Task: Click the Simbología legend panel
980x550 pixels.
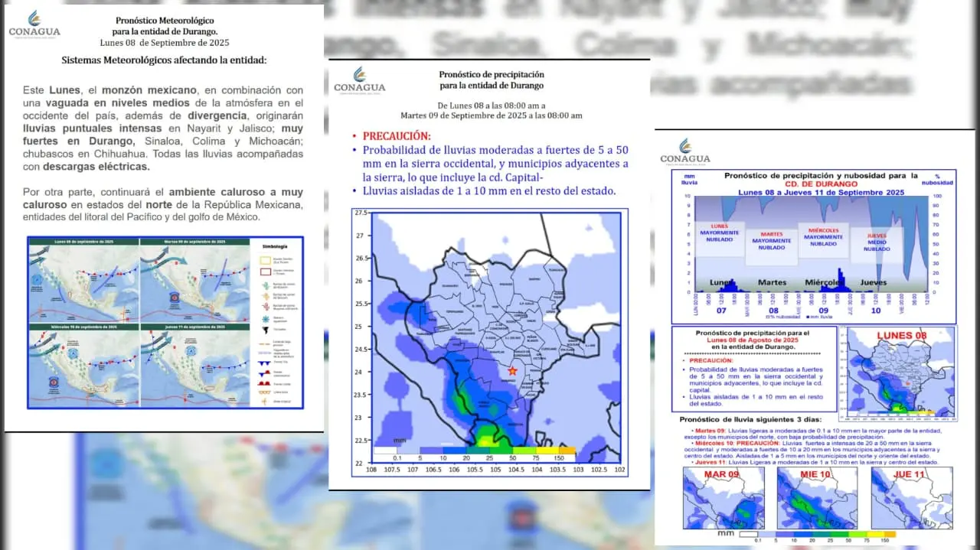Action: tap(276, 323)
